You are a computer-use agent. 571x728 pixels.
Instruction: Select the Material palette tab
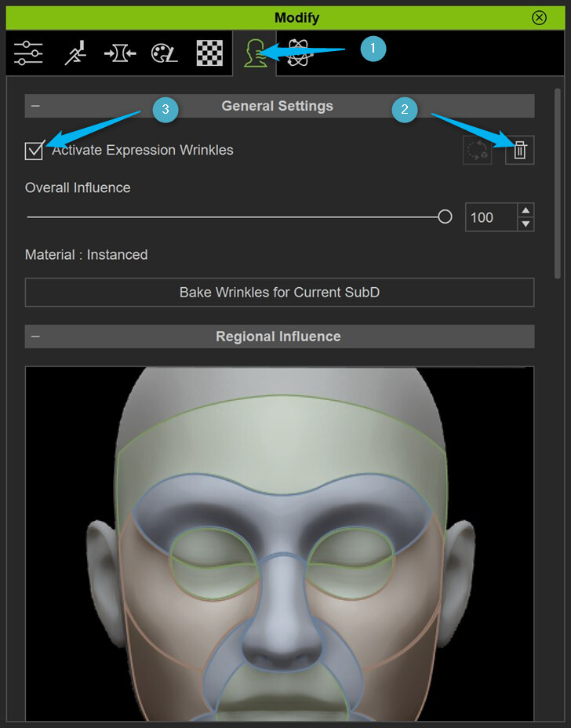click(165, 53)
